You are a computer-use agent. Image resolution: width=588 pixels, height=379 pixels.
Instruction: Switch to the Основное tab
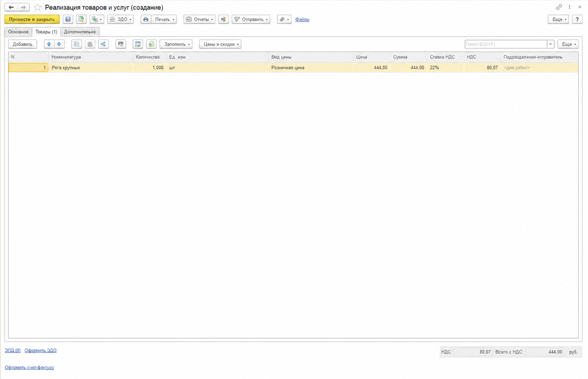point(18,32)
